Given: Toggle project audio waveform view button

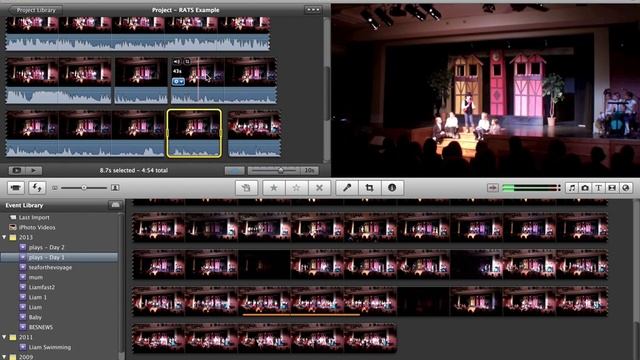Looking at the screenshot, I should (x=234, y=170).
